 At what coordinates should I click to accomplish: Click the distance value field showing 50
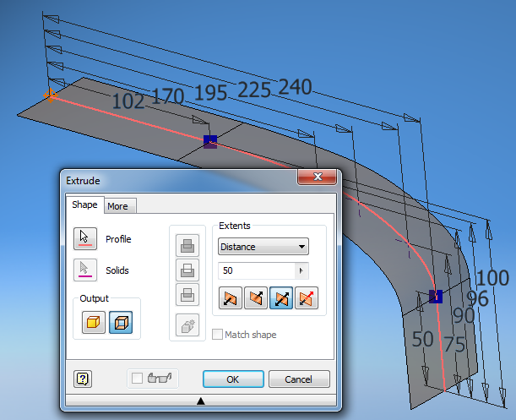click(257, 270)
